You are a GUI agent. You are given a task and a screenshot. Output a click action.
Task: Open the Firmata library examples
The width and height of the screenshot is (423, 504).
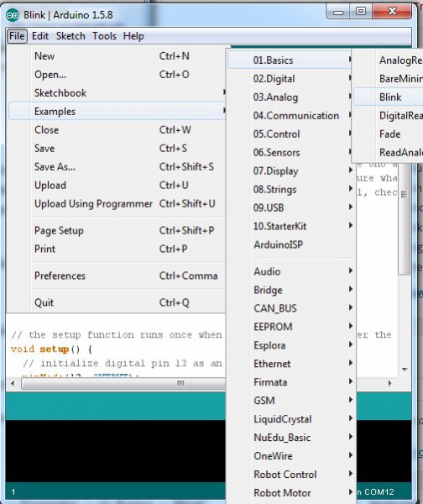290,382
